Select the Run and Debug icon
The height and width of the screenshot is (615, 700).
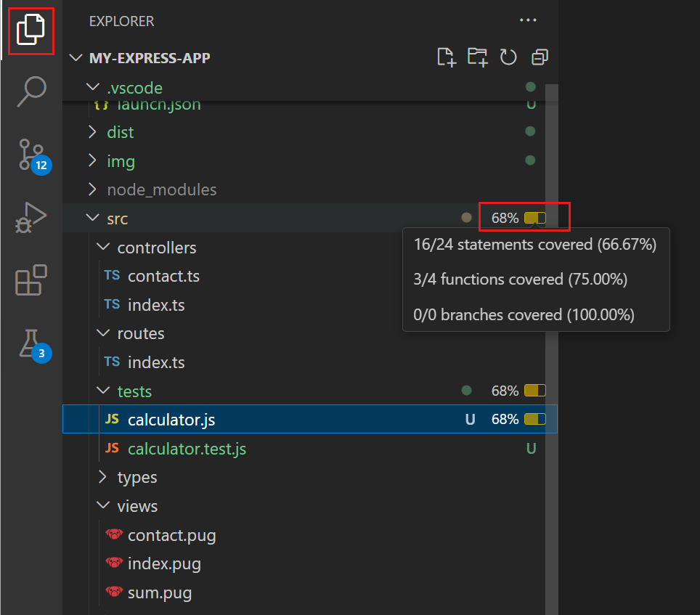tap(31, 217)
